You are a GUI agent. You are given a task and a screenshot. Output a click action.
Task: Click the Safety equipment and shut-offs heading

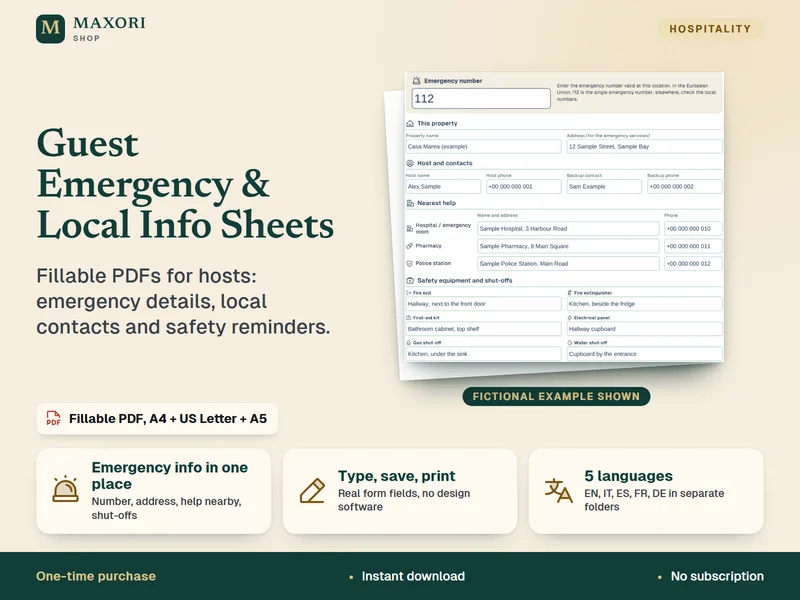(465, 281)
